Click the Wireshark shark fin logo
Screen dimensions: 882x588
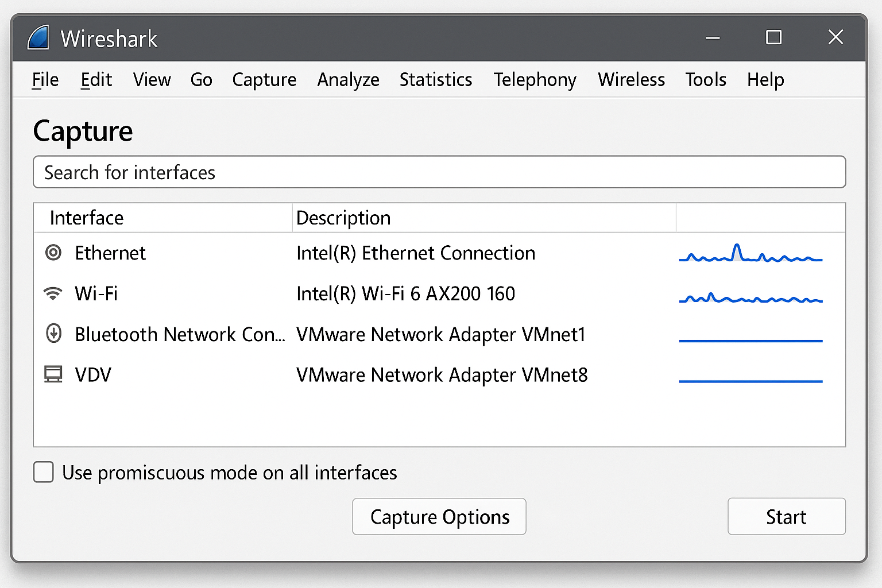38,38
